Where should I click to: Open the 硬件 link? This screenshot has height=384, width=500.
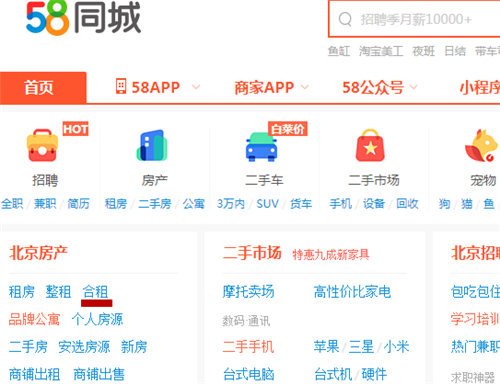[x=374, y=374]
